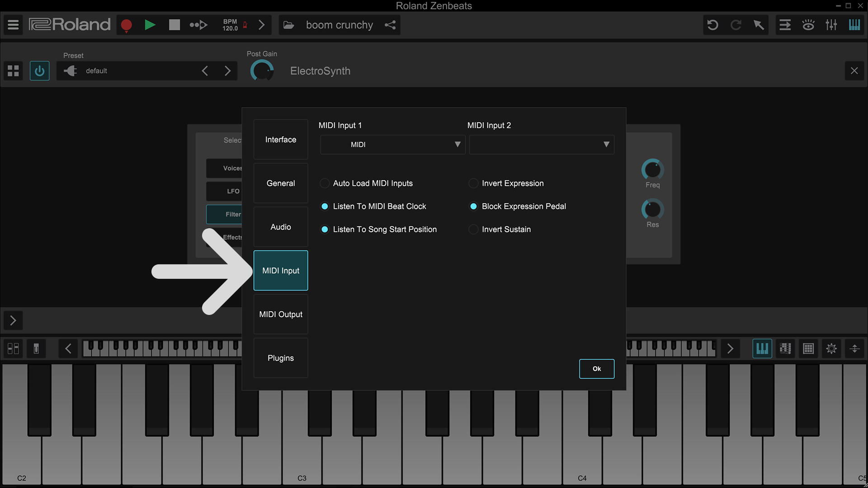The height and width of the screenshot is (488, 868).
Task: Click the Stop button in toolbar
Action: 175,25
